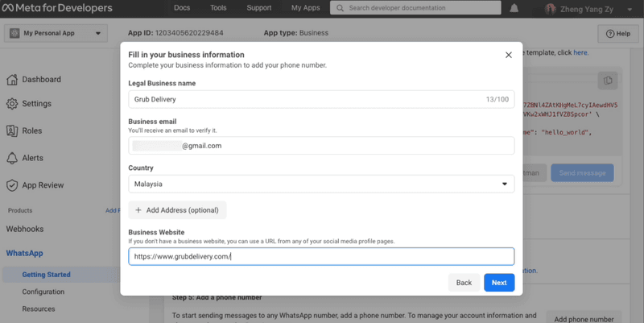Open notifications bell icon

pos(514,8)
